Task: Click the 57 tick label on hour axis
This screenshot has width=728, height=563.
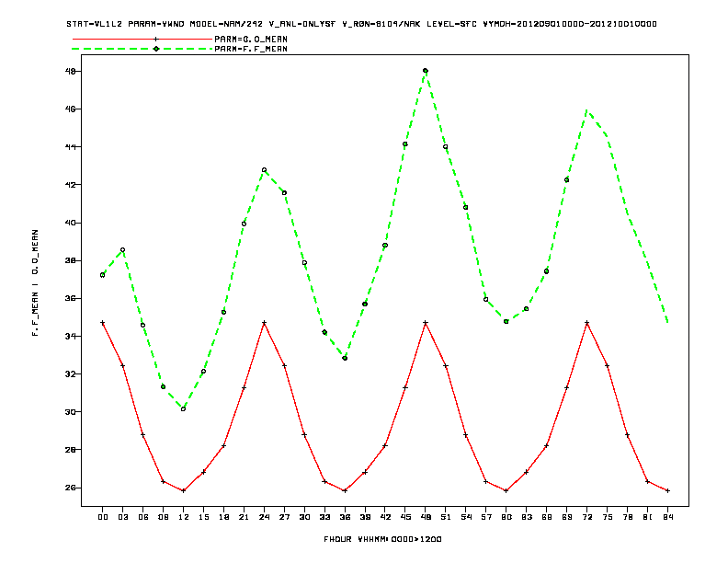Action: (x=486, y=517)
